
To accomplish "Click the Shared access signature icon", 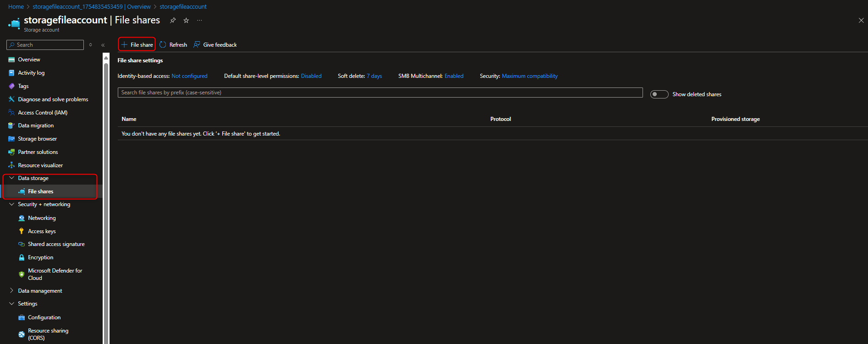I will [22, 244].
